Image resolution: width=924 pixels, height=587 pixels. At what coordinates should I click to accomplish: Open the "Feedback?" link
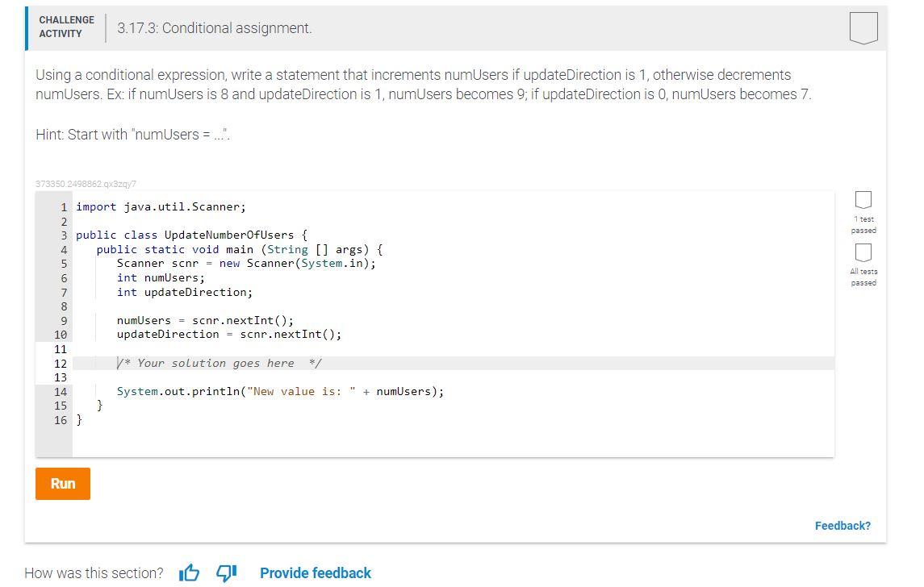842,526
